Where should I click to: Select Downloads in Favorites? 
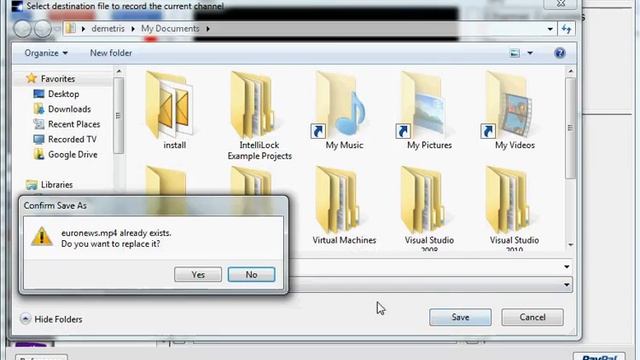(x=69, y=109)
